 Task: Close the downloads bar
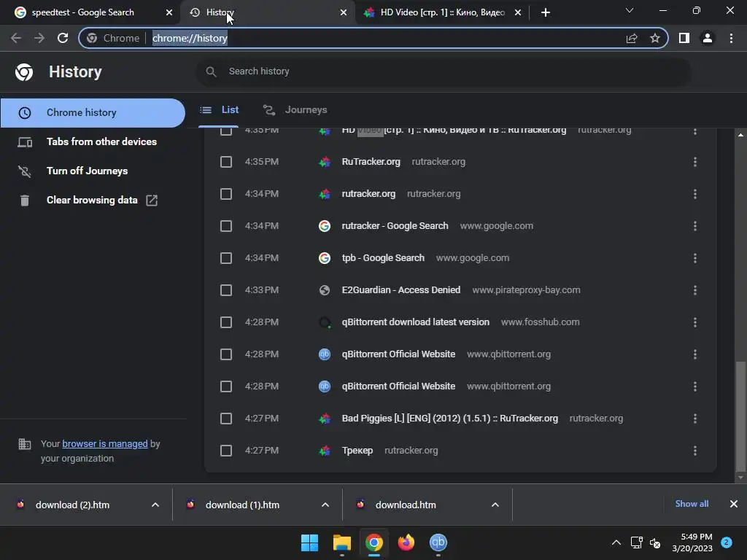[x=734, y=504]
